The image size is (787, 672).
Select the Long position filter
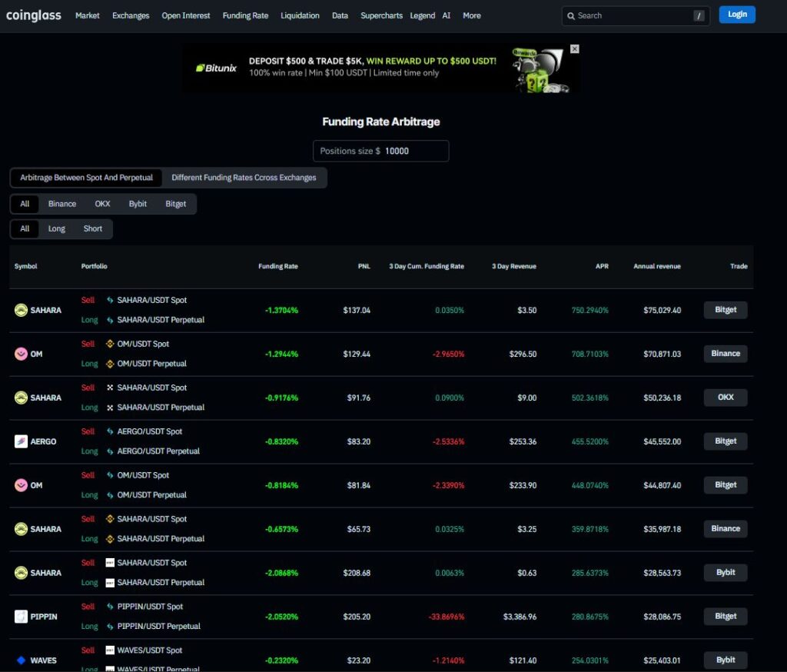coord(57,228)
